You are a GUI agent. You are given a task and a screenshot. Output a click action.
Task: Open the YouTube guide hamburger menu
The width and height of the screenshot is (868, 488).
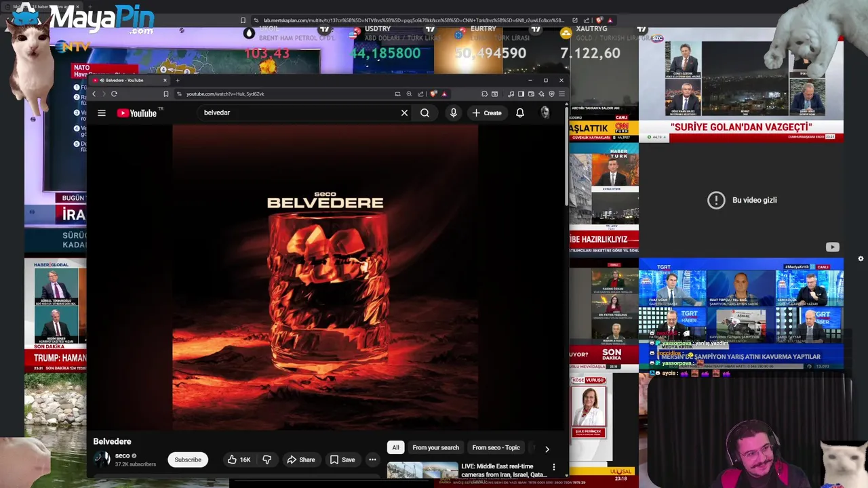tap(102, 113)
